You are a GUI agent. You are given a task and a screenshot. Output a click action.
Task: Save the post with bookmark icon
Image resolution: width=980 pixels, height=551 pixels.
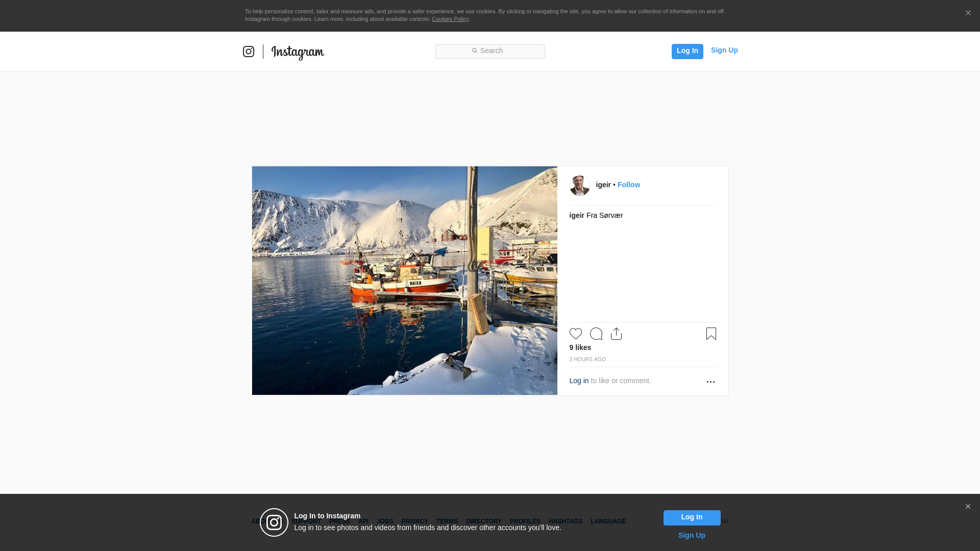[x=711, y=334]
